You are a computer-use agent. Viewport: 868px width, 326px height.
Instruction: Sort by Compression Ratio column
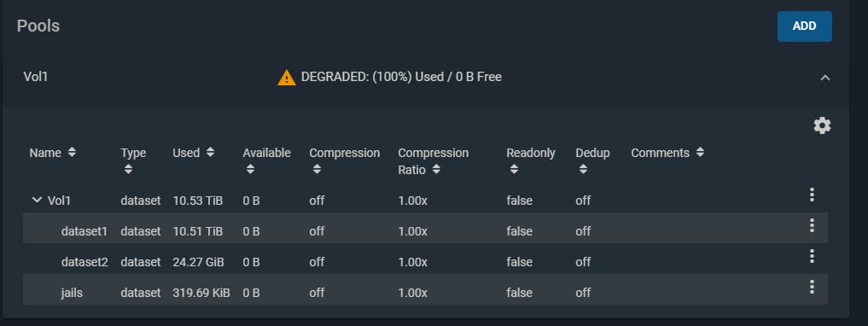(x=436, y=169)
